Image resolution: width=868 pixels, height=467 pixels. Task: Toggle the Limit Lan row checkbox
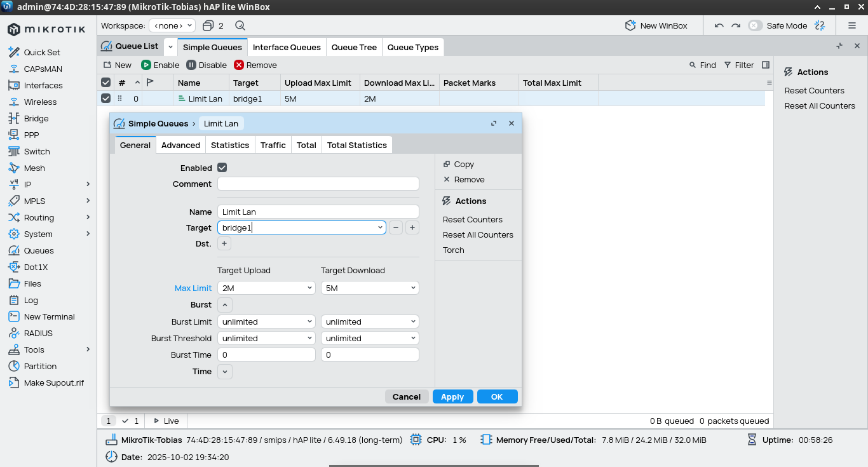point(105,98)
